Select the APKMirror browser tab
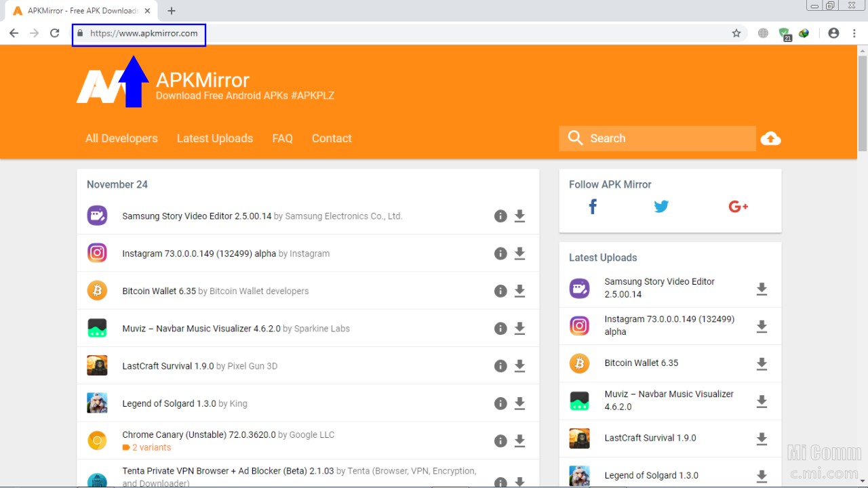The image size is (868, 488). pyautogui.click(x=81, y=11)
